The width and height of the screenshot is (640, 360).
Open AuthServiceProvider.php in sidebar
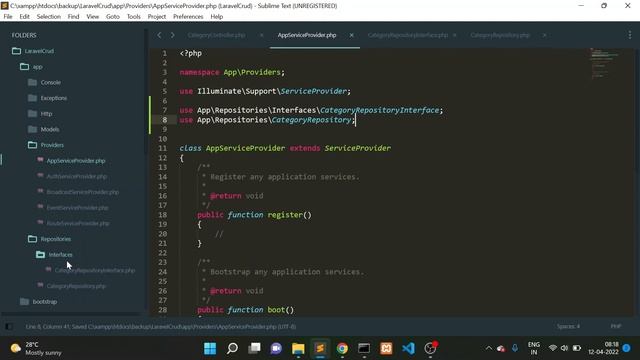coord(77,176)
